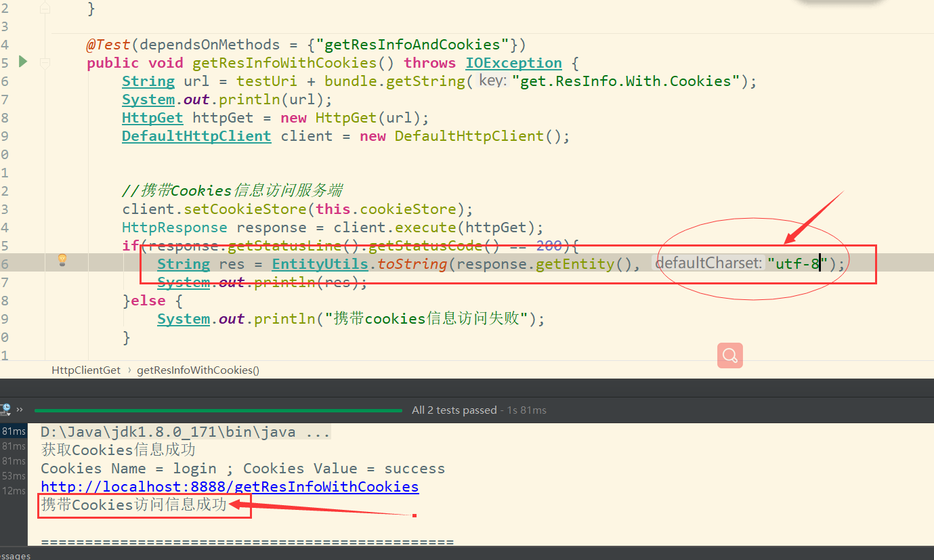Image resolution: width=934 pixels, height=560 pixels.
Task: Click console output '携带Cookies访问信息成功'
Action: (134, 505)
